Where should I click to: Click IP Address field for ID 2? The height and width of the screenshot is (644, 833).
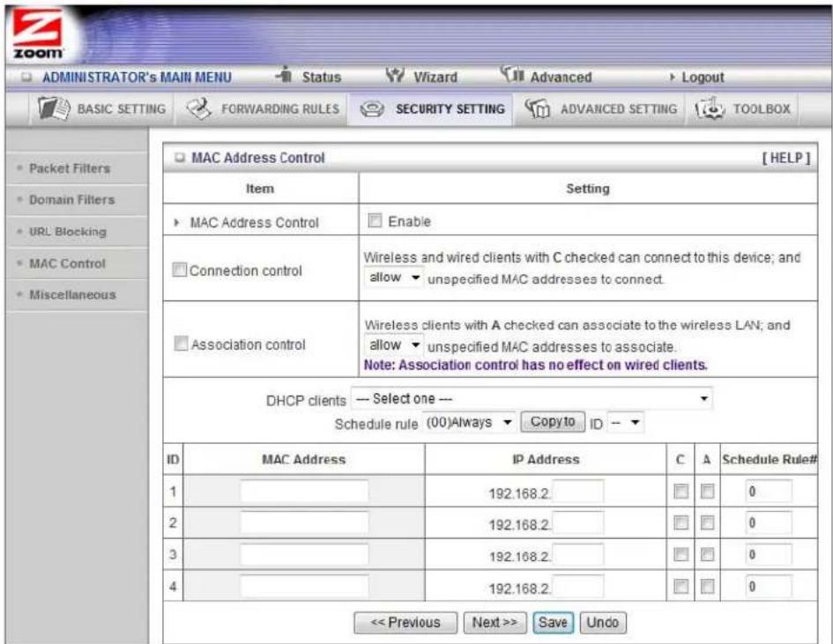coord(578,522)
